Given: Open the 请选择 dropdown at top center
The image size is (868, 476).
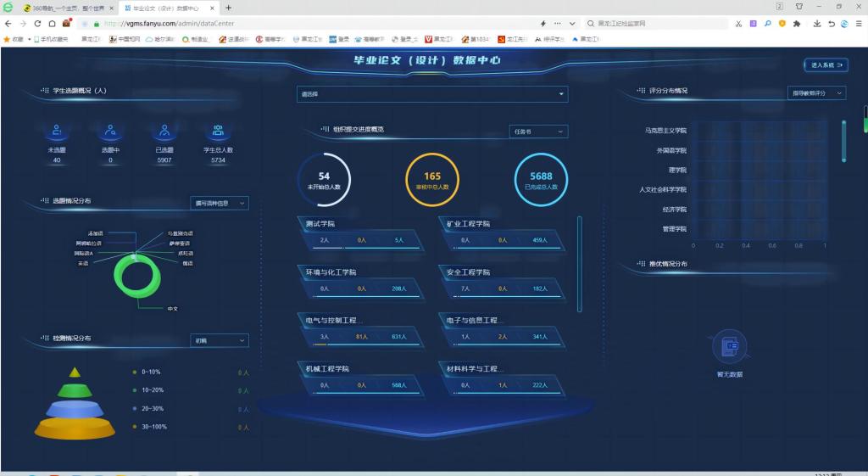Looking at the screenshot, I should (x=432, y=94).
